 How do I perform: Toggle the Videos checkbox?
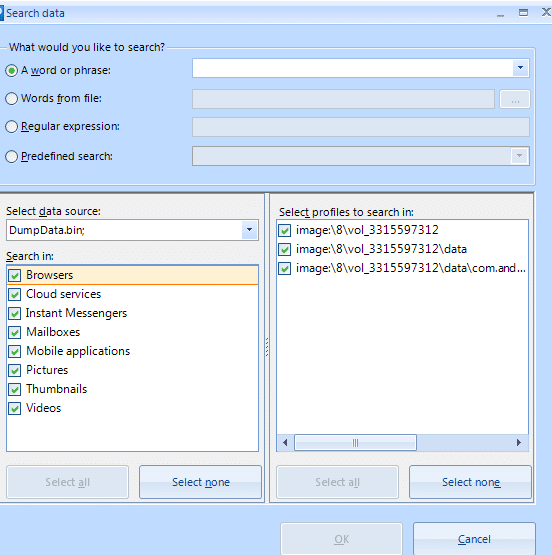coord(15,408)
